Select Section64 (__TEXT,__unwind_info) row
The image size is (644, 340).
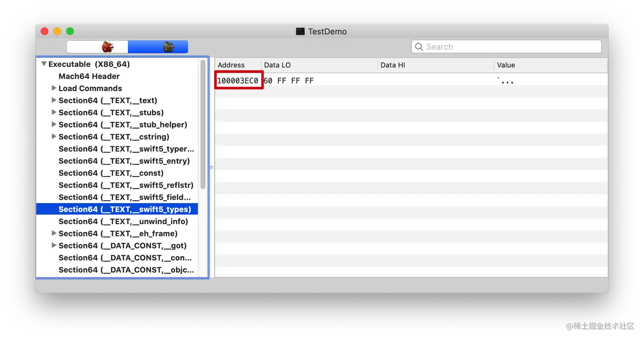(x=117, y=221)
